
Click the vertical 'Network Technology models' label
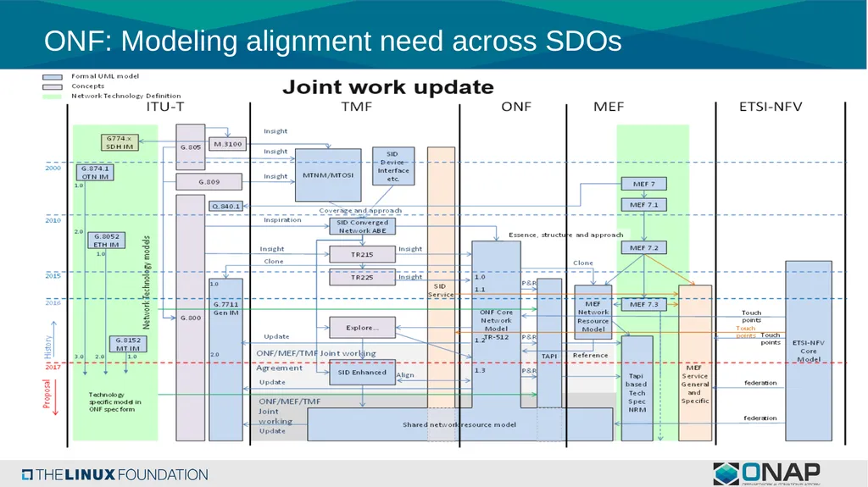[x=147, y=282]
